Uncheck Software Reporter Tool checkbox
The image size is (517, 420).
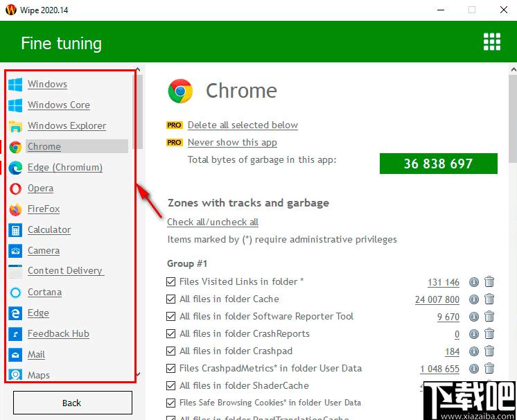tap(170, 317)
